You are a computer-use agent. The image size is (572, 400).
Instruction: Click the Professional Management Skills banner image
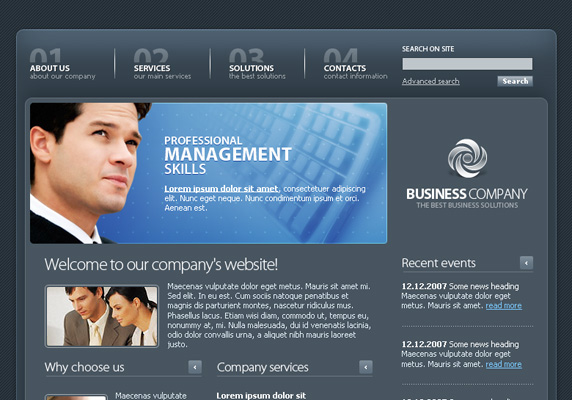208,173
